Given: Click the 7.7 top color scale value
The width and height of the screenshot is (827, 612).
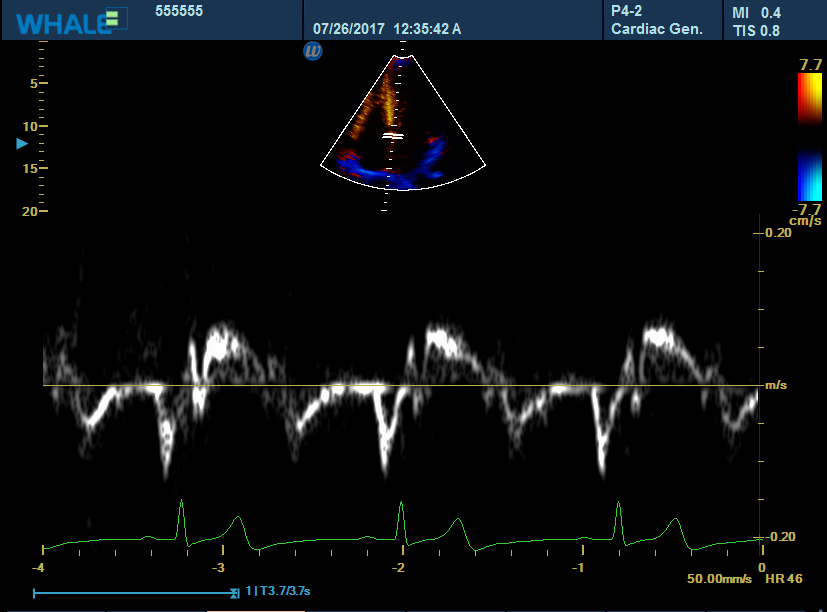Looking at the screenshot, I should point(810,65).
